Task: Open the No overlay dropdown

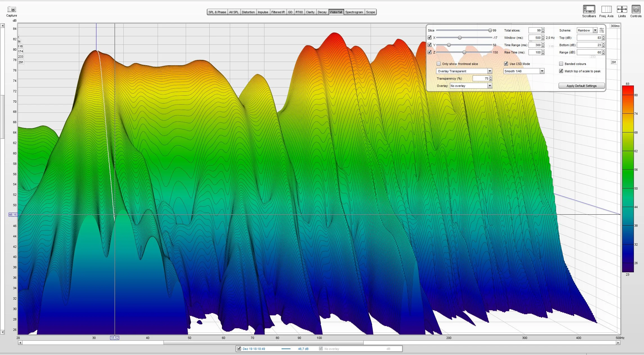Action: pos(471,86)
